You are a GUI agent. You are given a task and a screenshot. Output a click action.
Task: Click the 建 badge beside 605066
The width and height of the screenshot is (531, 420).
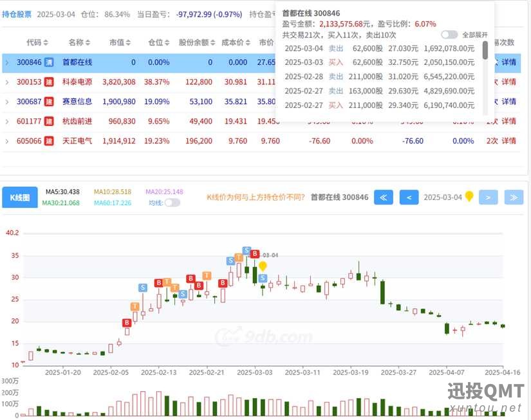click(49, 141)
